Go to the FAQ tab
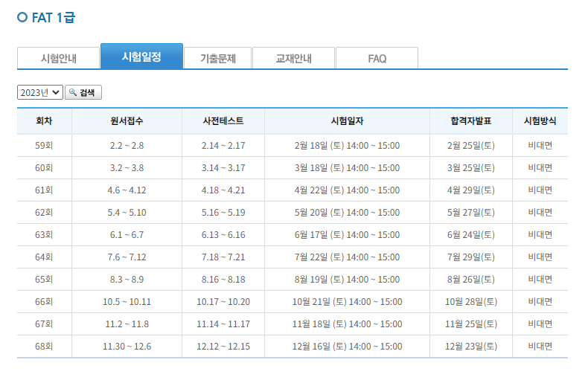Viewport: 588px width, 386px height. [377, 58]
